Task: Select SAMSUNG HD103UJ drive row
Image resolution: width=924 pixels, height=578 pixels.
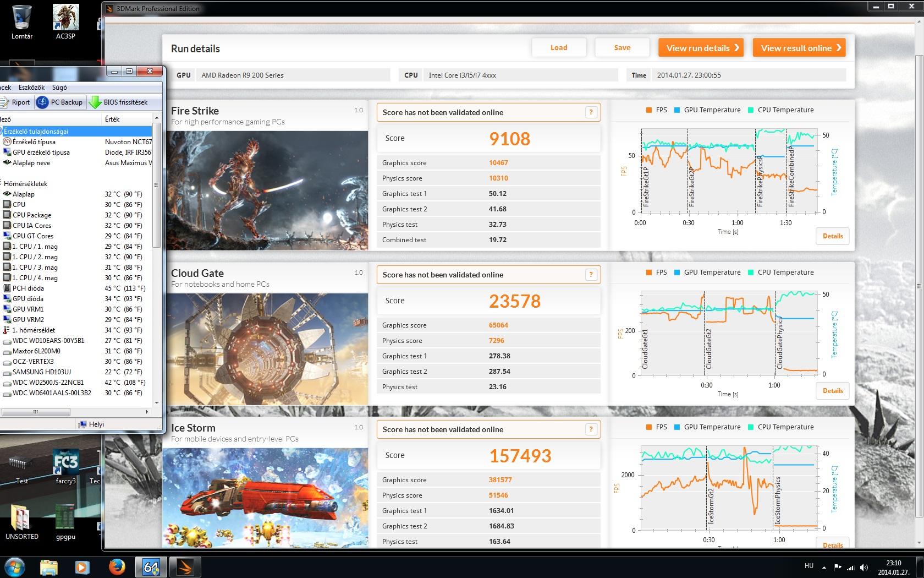Action: (x=76, y=372)
